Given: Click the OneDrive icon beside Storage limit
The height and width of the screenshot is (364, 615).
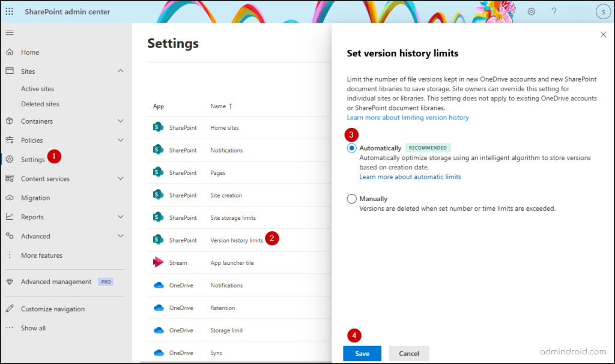Looking at the screenshot, I should coord(157,330).
